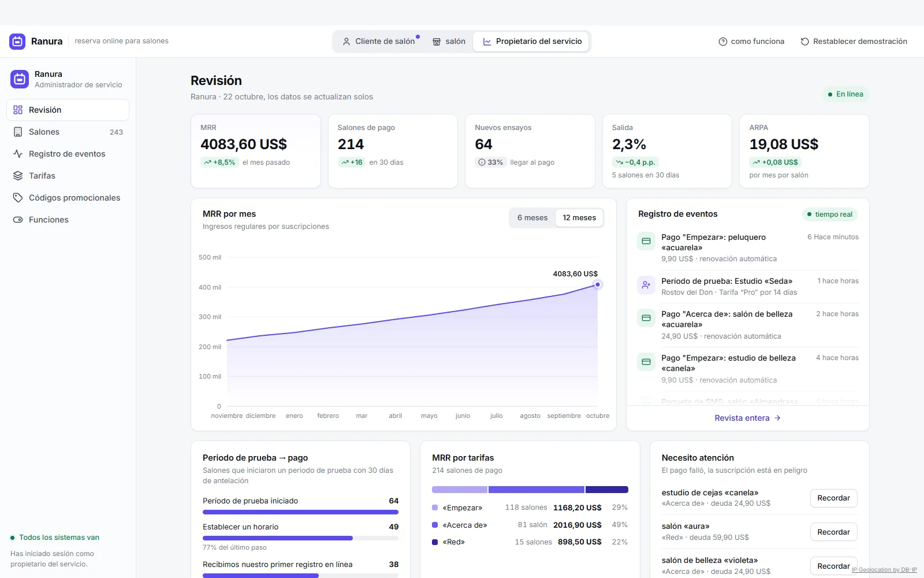Click the «Acerca de» tariff color swatch

[435, 525]
